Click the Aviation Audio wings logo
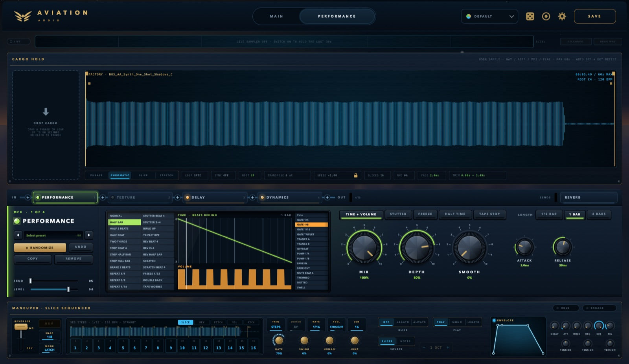Image resolution: width=629 pixels, height=364 pixels. coord(23,16)
